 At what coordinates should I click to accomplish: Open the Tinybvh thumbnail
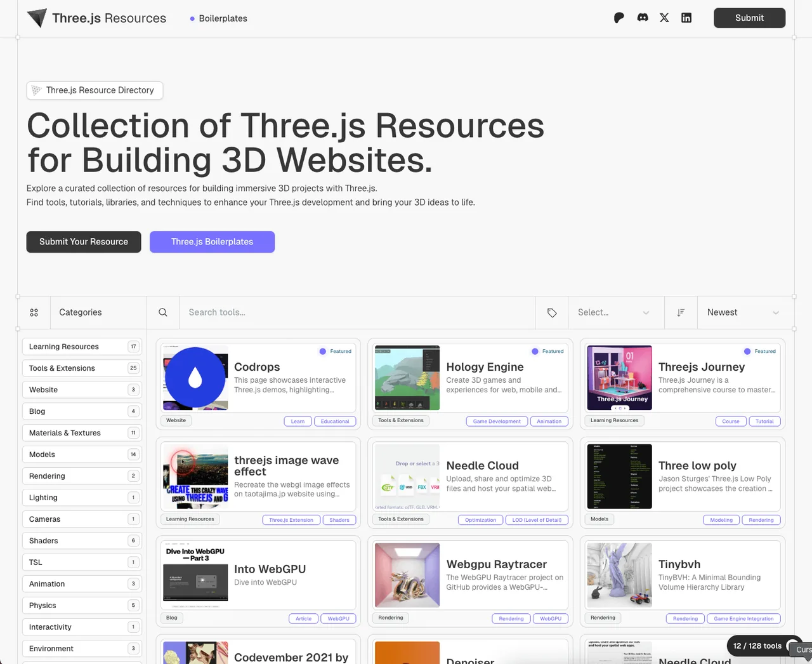click(620, 575)
